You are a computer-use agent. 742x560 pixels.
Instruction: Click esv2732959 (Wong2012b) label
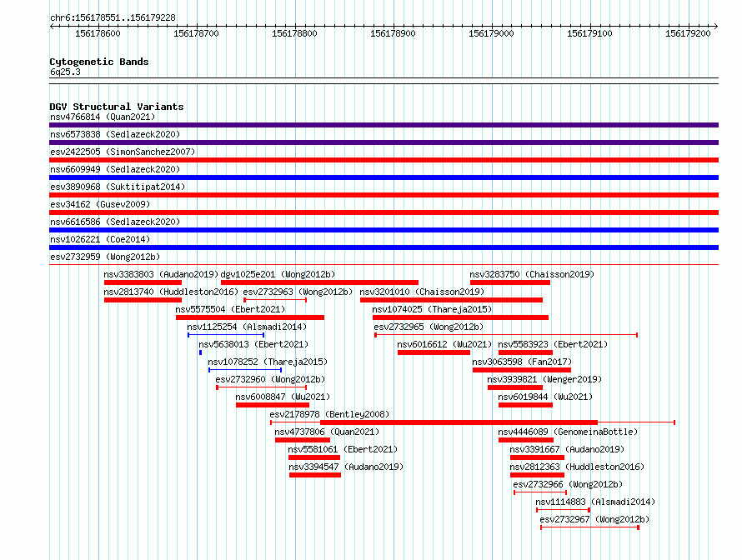(105, 257)
